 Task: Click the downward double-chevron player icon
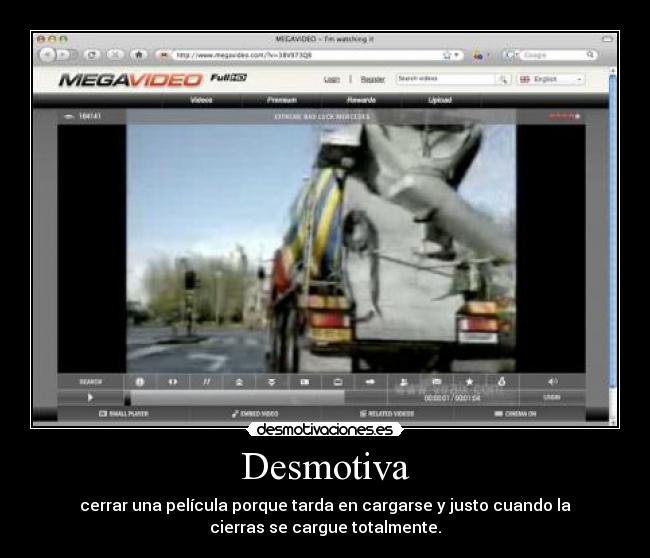coord(272,382)
